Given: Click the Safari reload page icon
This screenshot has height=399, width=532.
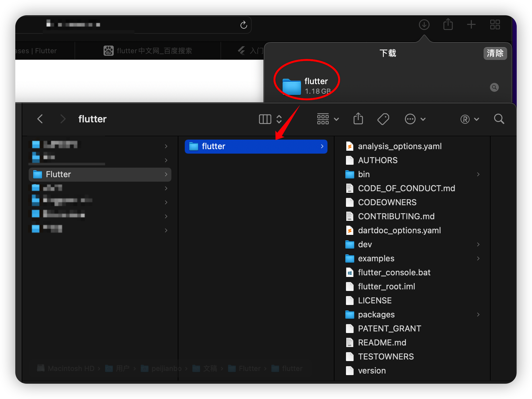Looking at the screenshot, I should coord(244,25).
